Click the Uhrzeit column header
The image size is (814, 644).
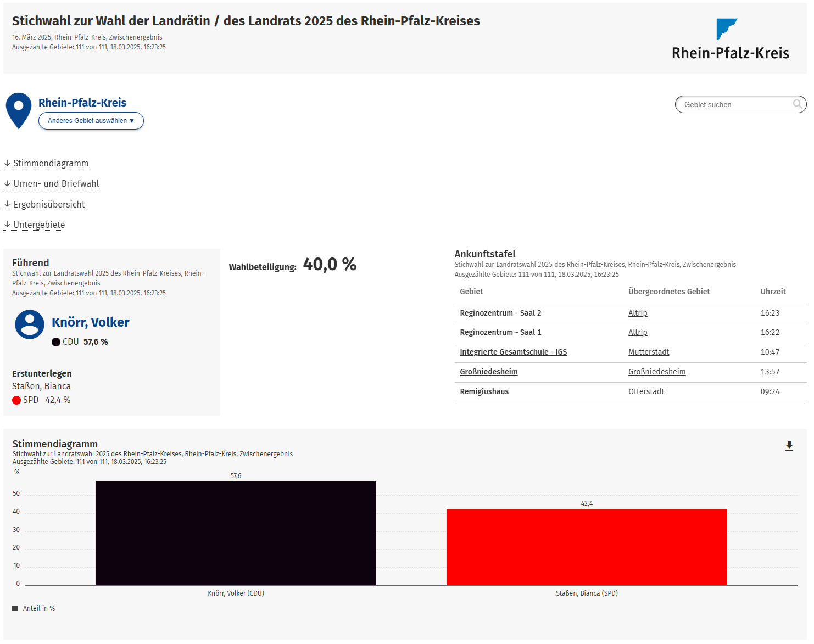click(773, 292)
